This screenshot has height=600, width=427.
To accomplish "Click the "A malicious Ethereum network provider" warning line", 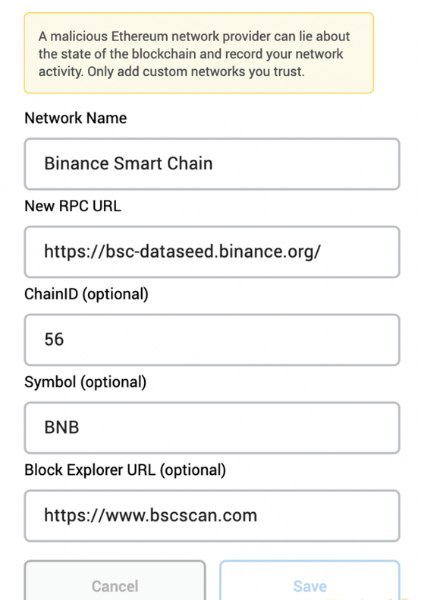I will pyautogui.click(x=194, y=36).
